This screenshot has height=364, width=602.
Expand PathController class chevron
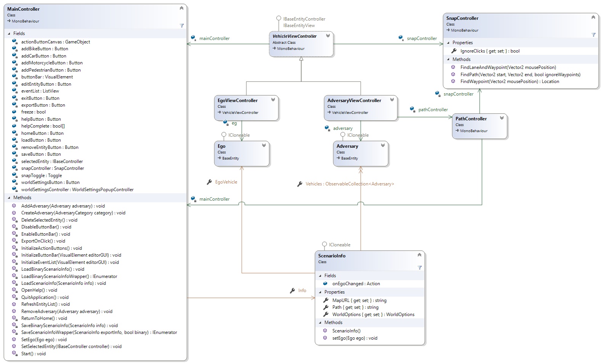pos(502,118)
